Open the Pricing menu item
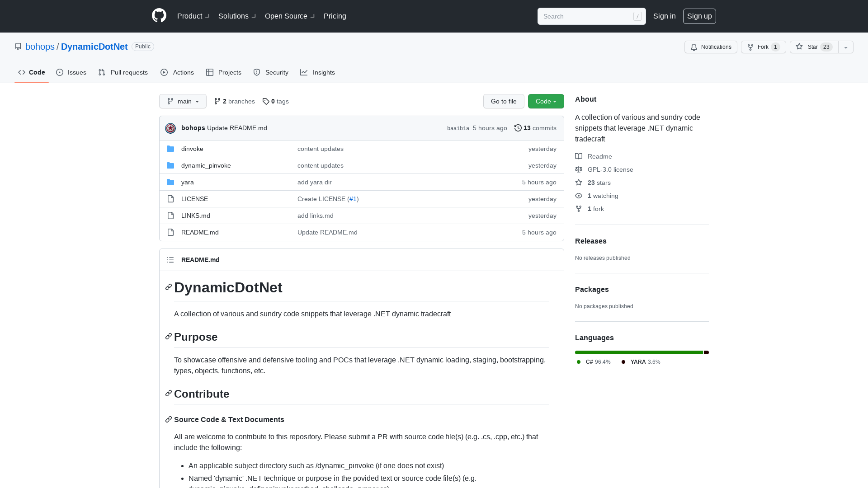 [x=335, y=16]
